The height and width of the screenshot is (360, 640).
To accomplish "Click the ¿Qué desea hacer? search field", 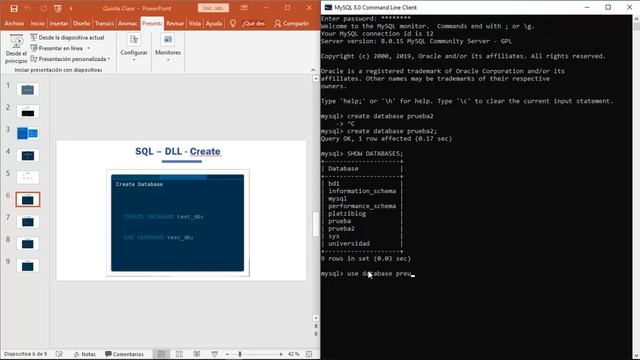I will tap(253, 24).
